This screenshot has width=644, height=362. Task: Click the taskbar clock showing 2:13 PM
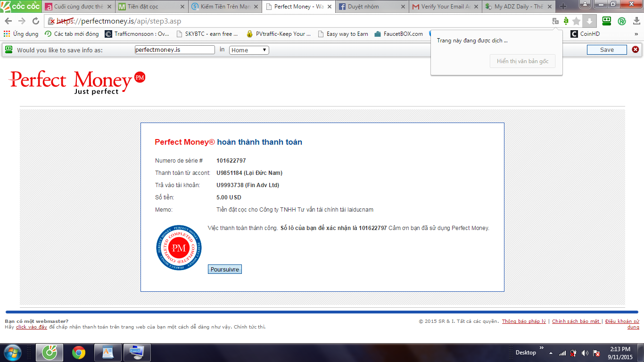pos(620,353)
